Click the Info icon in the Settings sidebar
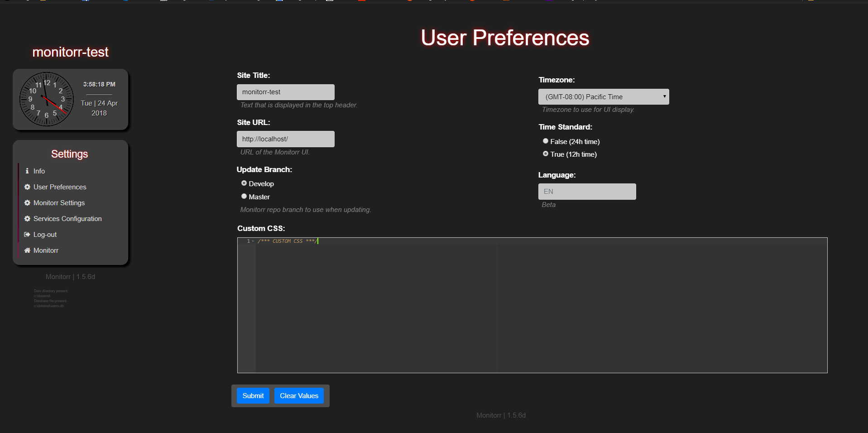The image size is (868, 433). click(26, 171)
